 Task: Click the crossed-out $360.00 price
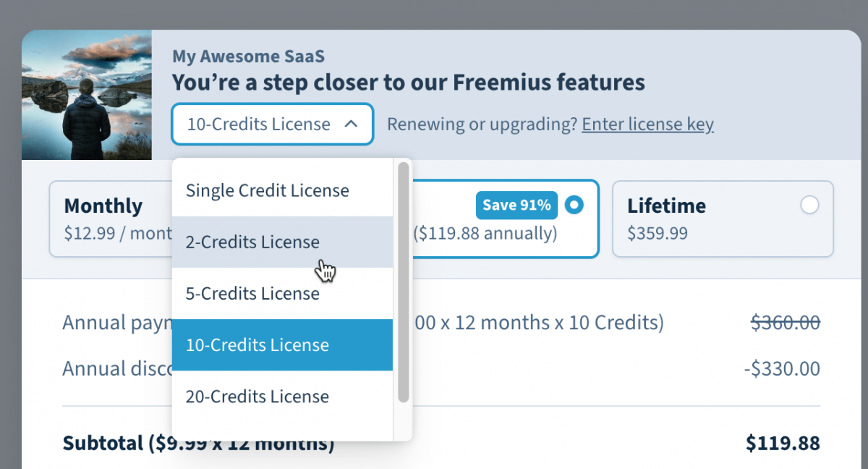(x=785, y=322)
